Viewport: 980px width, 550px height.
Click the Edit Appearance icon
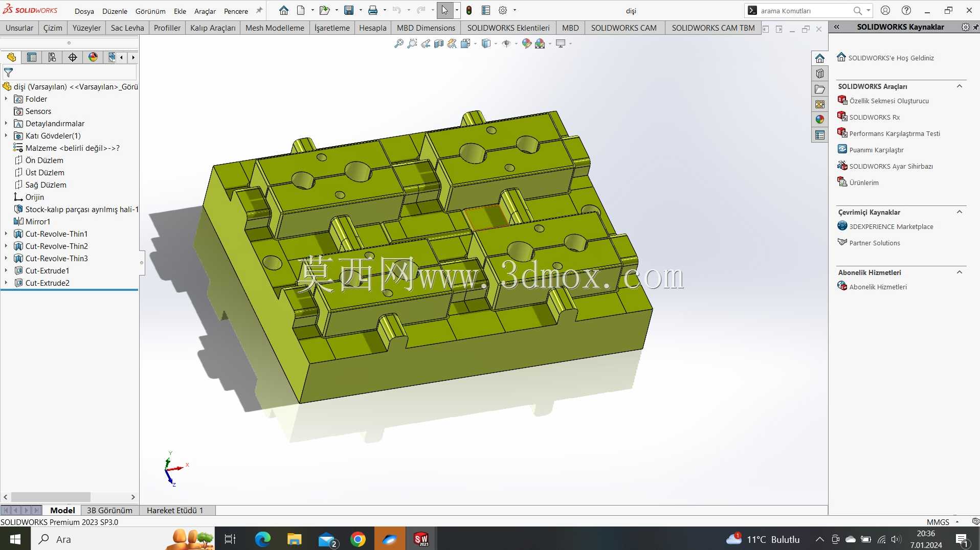527,44
